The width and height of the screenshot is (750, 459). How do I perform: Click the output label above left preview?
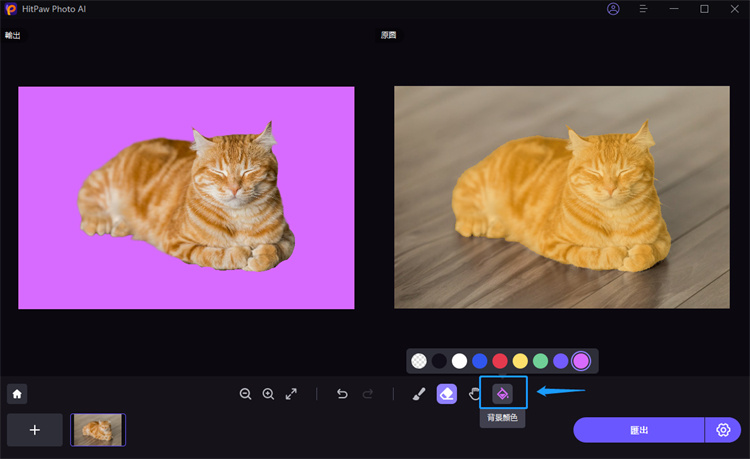tap(13, 35)
